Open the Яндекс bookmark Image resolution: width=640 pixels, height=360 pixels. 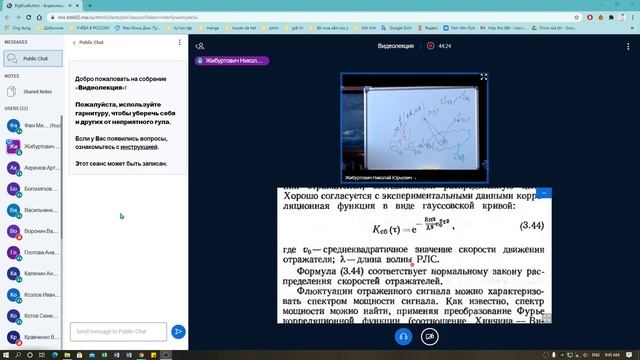click(x=428, y=28)
